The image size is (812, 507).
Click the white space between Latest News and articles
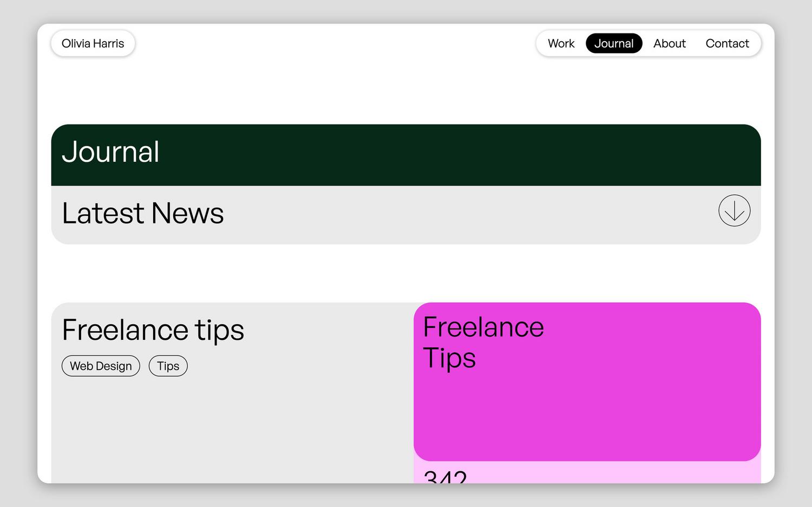tap(406, 273)
